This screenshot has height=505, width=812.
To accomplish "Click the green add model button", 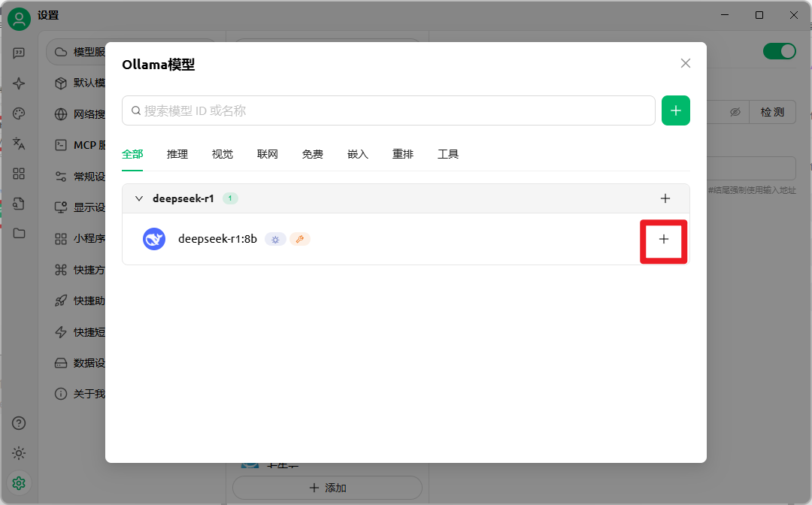I will (675, 110).
